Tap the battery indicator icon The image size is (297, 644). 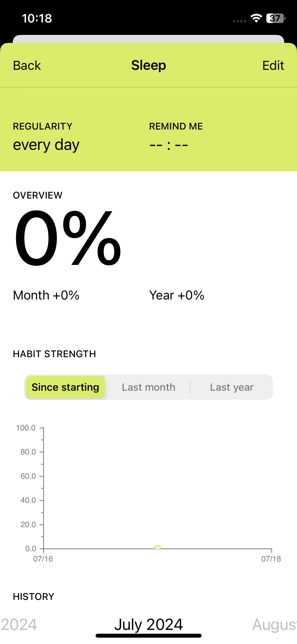(x=276, y=18)
